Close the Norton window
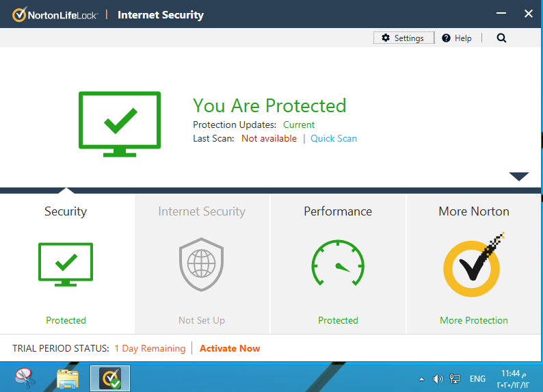 click(529, 14)
